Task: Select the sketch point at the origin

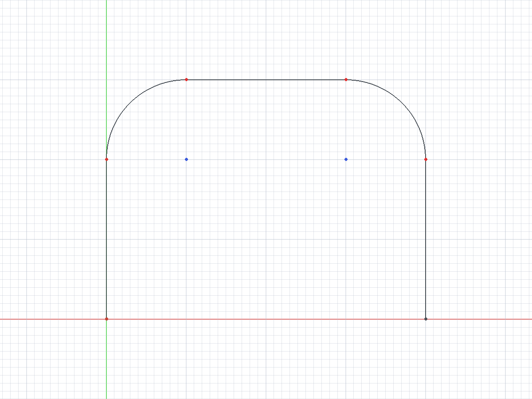Action: (x=106, y=319)
